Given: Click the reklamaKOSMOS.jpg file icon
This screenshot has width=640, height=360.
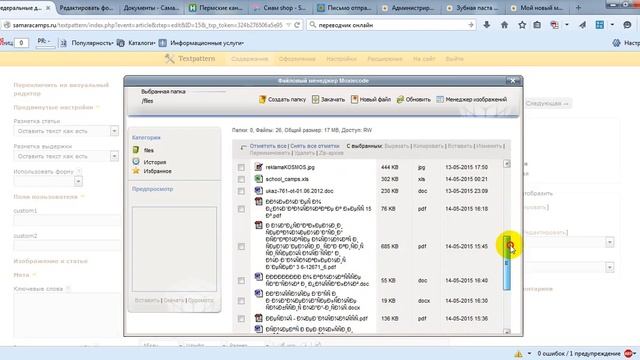Looking at the screenshot, I should (x=258, y=167).
